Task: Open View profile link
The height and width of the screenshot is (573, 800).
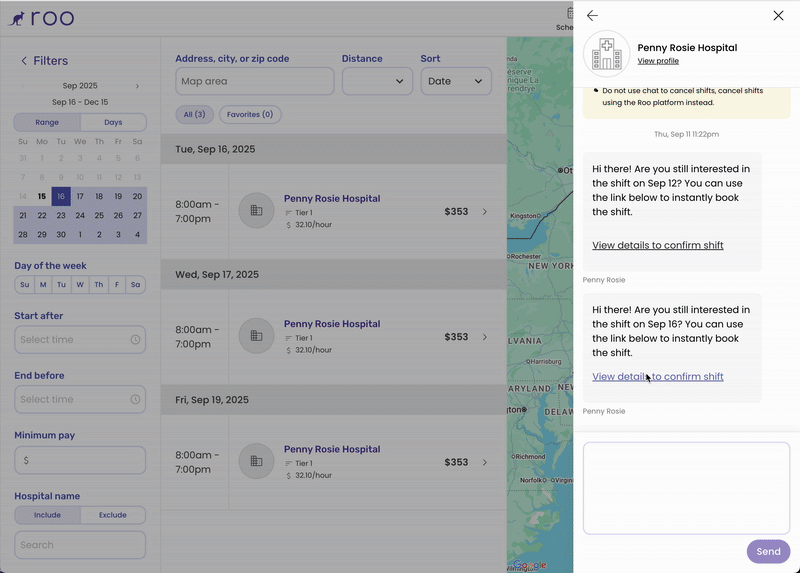Action: pyautogui.click(x=658, y=61)
